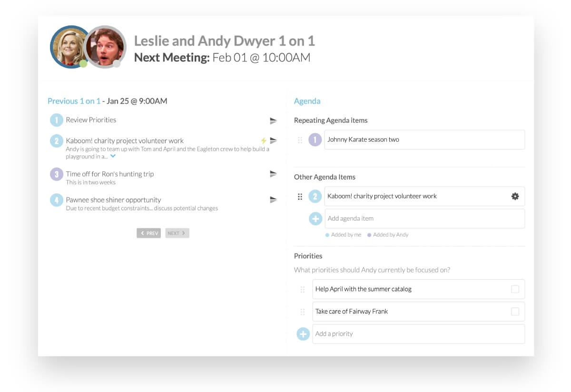
Task: Click the drag handle on Kaboom agenda item
Action: pyautogui.click(x=300, y=196)
